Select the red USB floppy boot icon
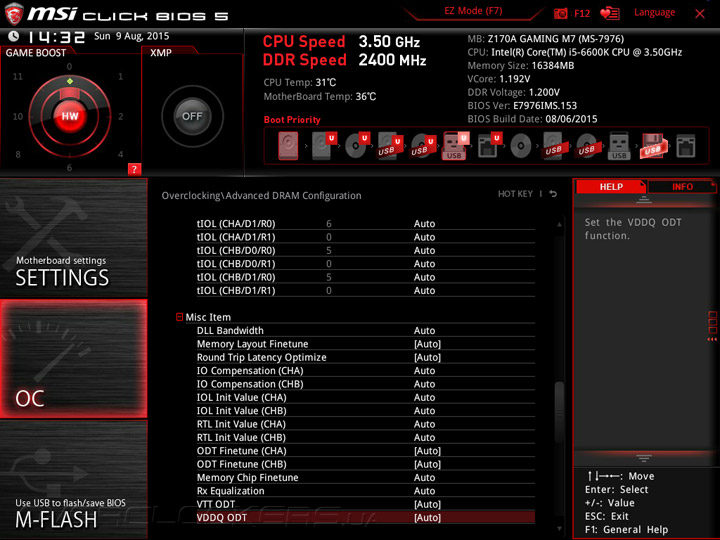The width and height of the screenshot is (720, 540). coord(652,146)
